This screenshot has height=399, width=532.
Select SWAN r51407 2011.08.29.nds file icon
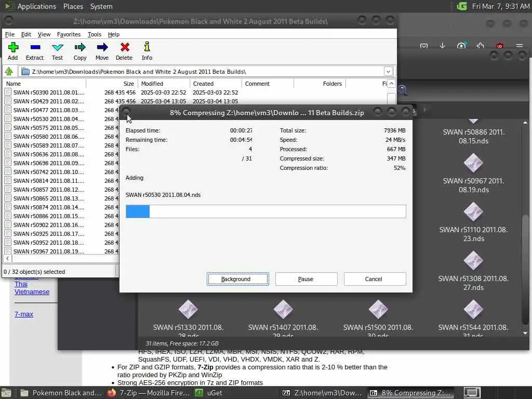[283, 310]
